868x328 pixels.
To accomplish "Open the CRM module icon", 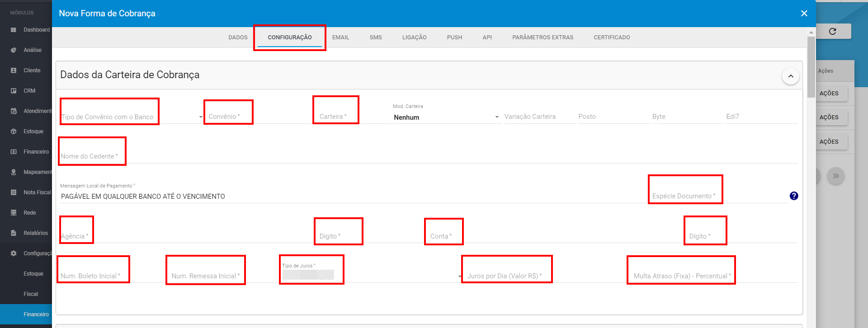I will tap(14, 91).
